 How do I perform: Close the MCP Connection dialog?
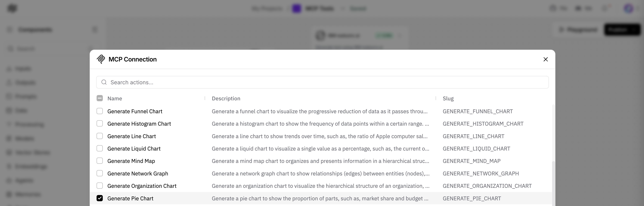546,59
